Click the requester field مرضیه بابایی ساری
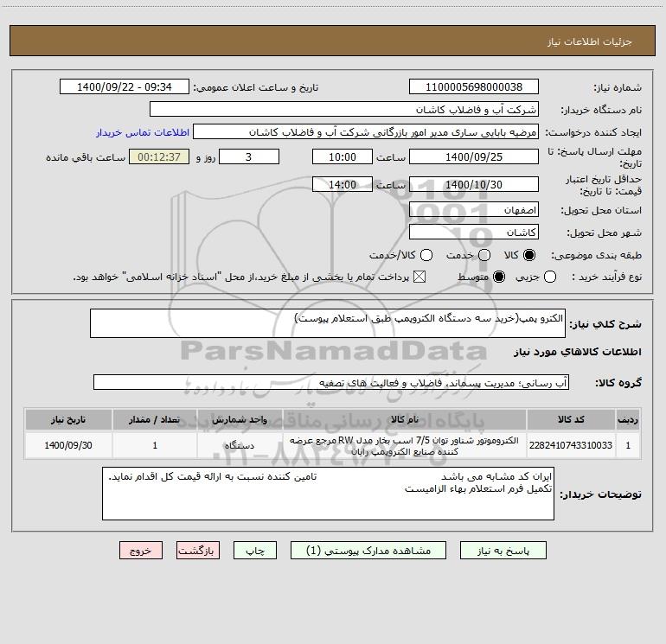Screen dimensions: 666x644 (x=366, y=132)
